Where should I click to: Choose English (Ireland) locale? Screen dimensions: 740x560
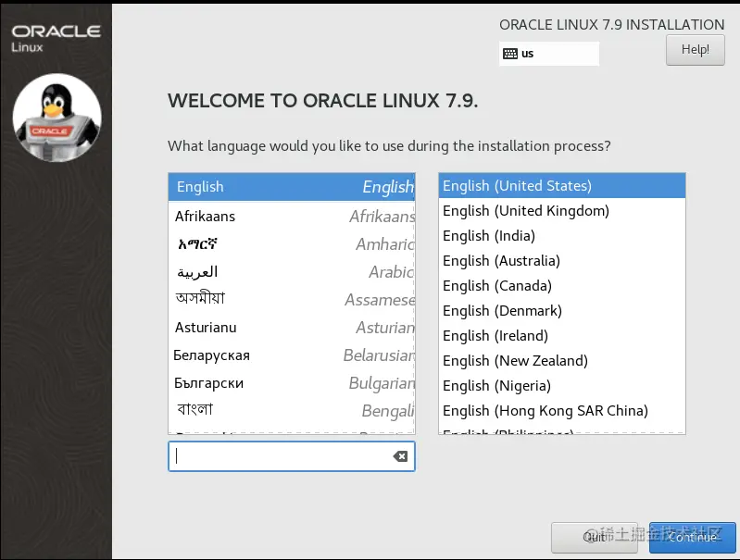562,336
